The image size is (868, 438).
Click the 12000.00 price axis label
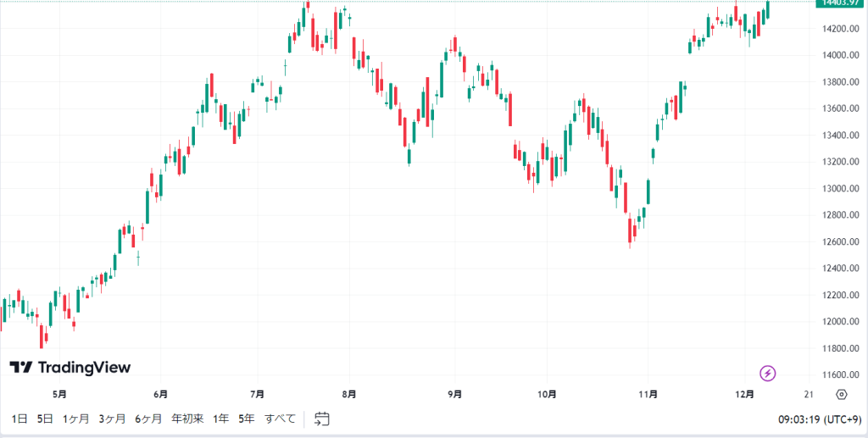click(x=840, y=322)
